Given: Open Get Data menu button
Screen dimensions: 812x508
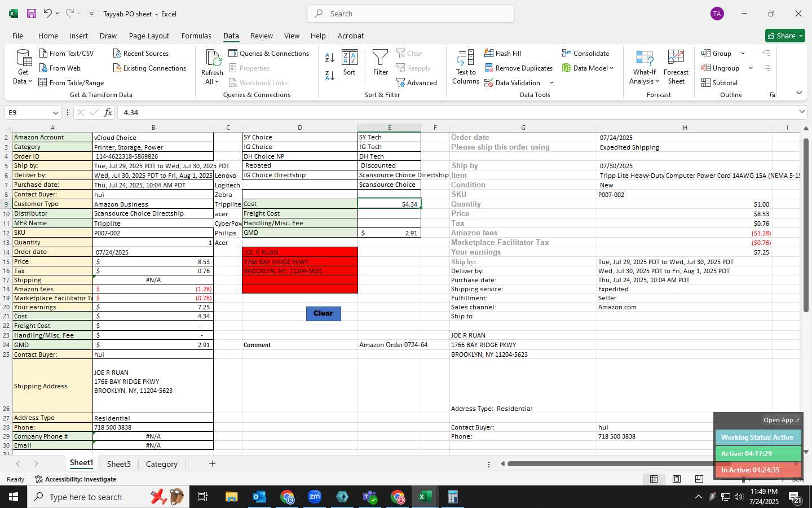Looking at the screenshot, I should click(23, 67).
